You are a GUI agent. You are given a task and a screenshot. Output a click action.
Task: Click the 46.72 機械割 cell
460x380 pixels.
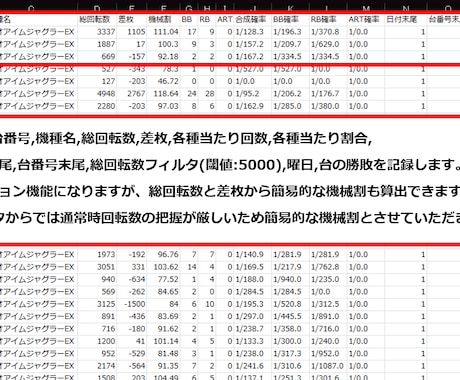[163, 81]
